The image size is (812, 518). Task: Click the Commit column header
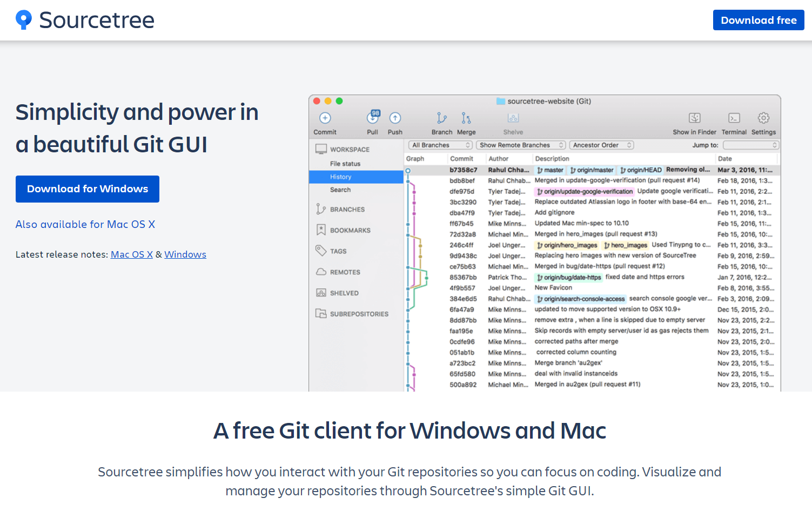pos(461,159)
